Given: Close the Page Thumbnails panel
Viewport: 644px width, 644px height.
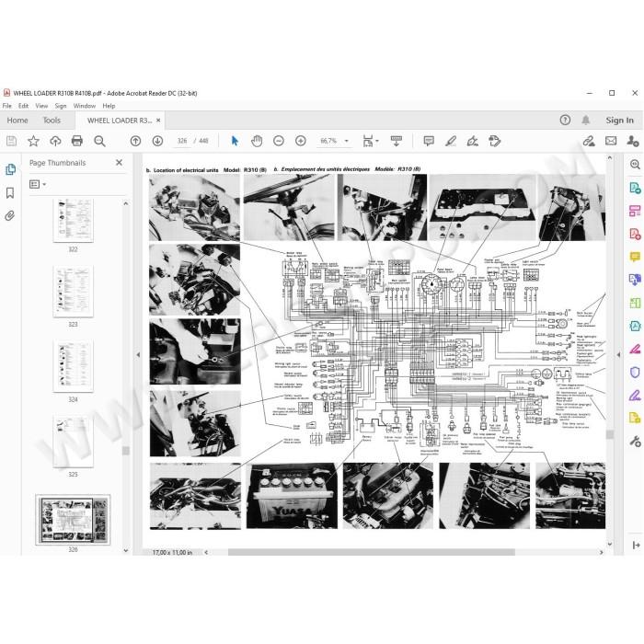Looking at the screenshot, I should [x=119, y=163].
